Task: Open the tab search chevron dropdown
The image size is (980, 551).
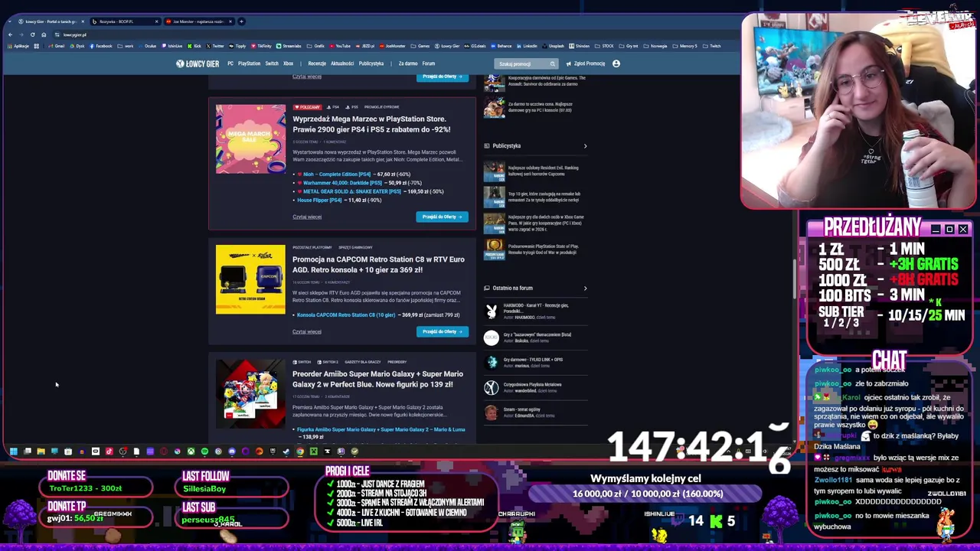Action: [10, 21]
